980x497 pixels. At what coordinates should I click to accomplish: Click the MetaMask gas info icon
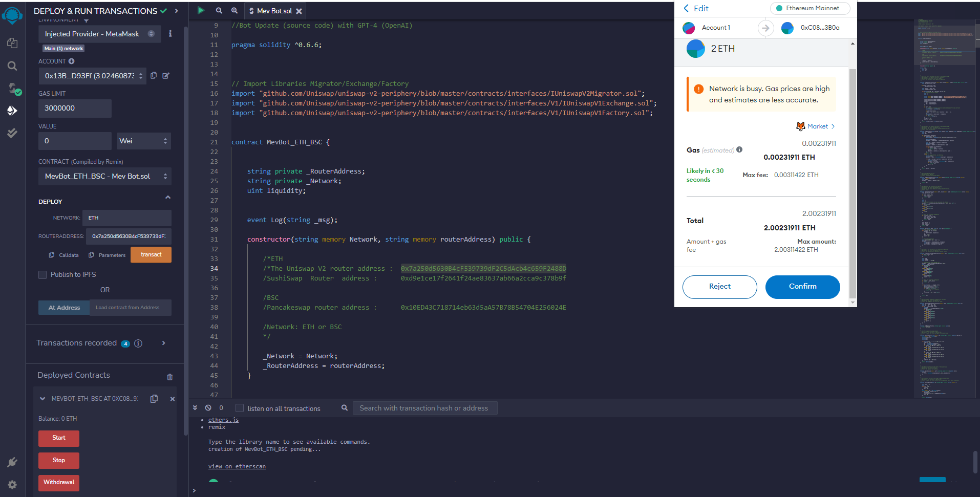coord(739,149)
